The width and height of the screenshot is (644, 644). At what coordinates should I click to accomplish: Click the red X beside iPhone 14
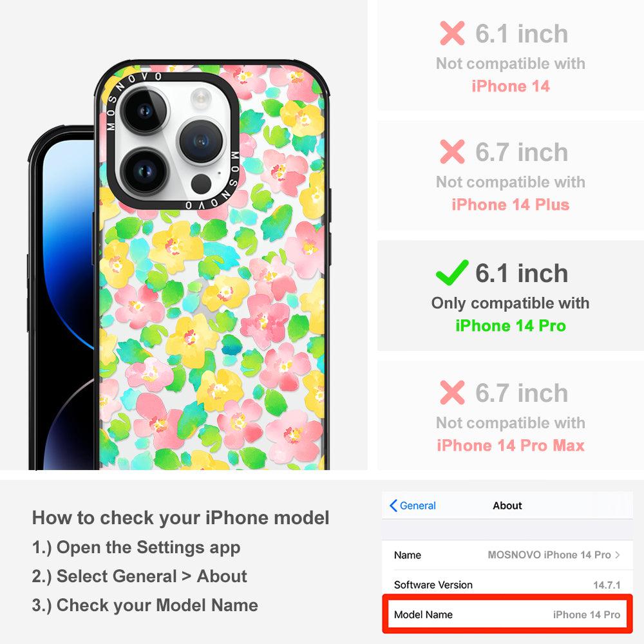(452, 33)
